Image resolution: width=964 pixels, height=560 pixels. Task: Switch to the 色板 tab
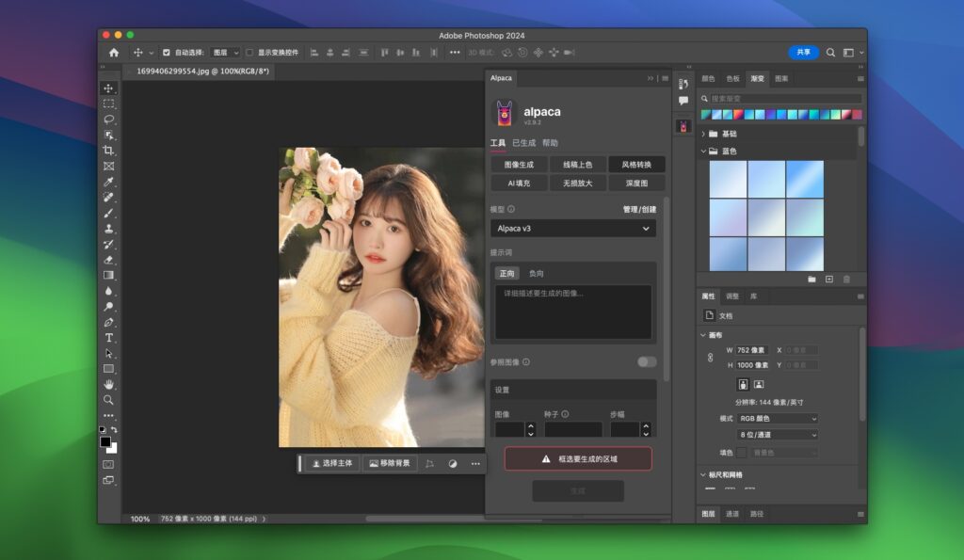(735, 79)
